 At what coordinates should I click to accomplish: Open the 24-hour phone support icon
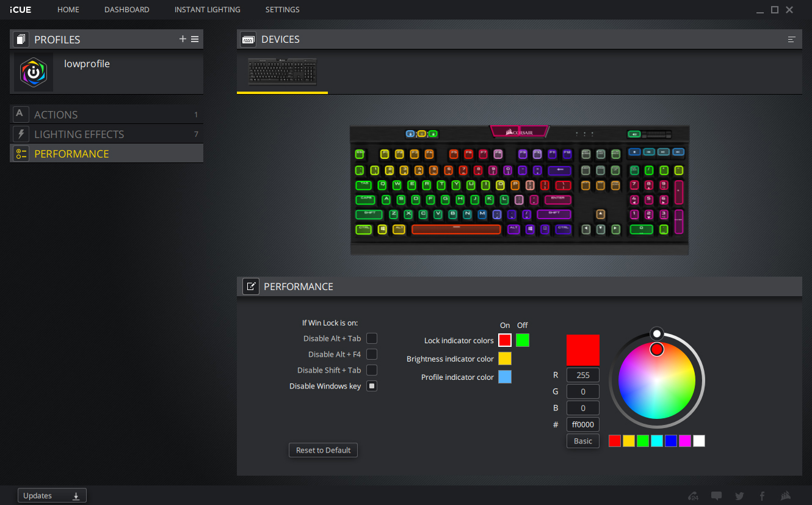coord(694,496)
